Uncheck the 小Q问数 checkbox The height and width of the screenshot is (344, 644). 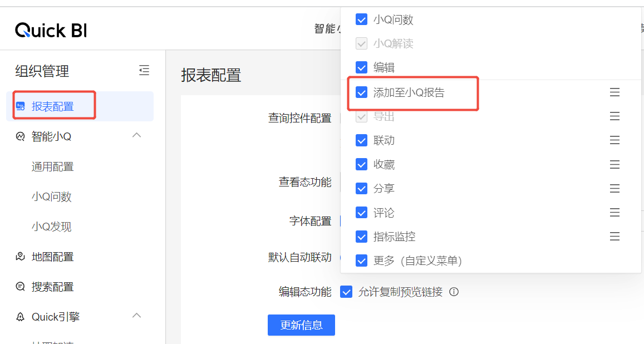pyautogui.click(x=361, y=19)
